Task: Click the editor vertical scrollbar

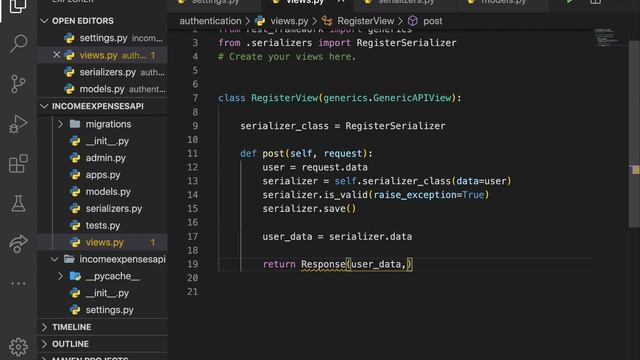Action: coord(634,135)
